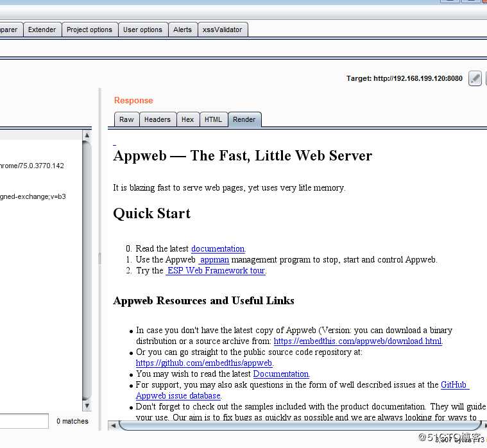Click the latest Documentation link in resources
This screenshot has height=448, width=487.
point(282,374)
